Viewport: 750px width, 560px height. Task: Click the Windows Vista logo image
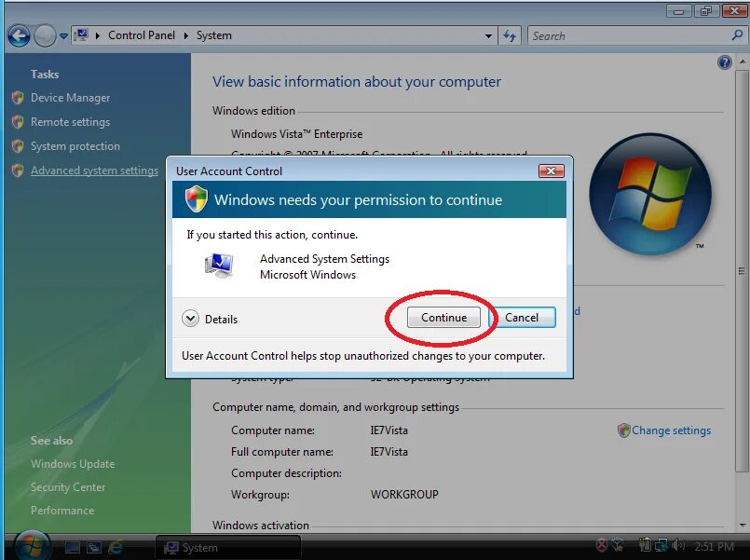[x=650, y=194]
